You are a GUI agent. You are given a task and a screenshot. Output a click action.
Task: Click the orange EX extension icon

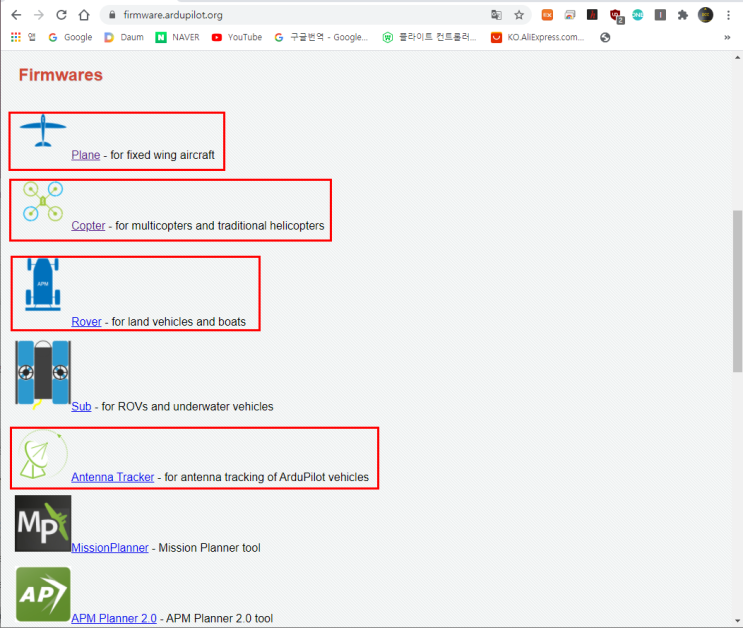coord(547,15)
